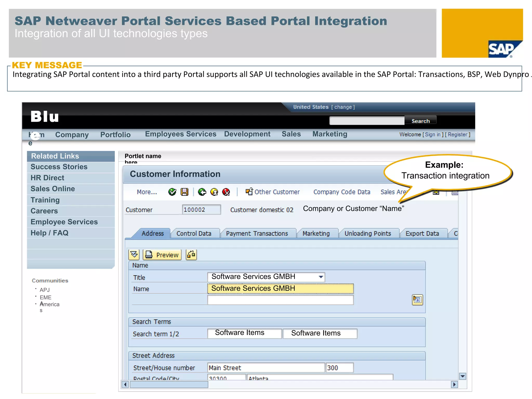Screen dimensions: 532x399
Task: Open Portfolio in navigation bar
Action: [x=115, y=135]
